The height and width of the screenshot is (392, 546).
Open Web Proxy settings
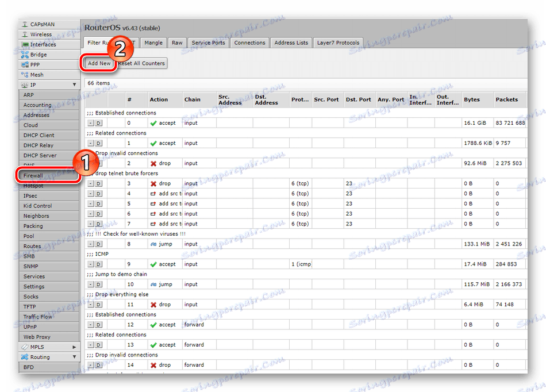49,337
